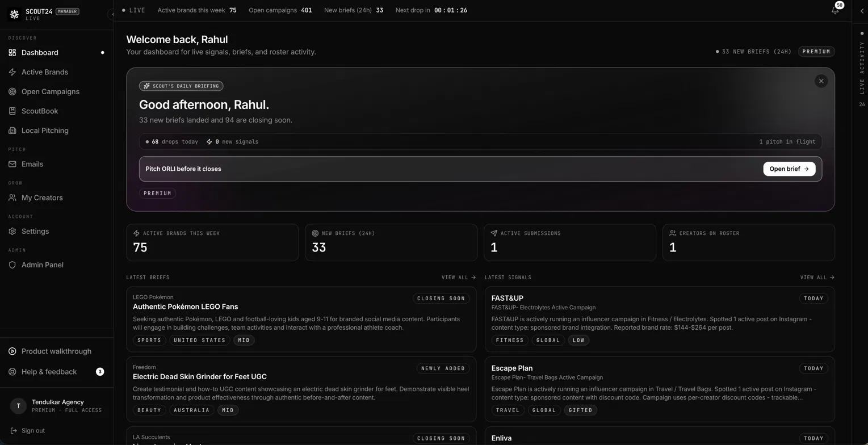The width and height of the screenshot is (868, 445).
Task: Open the Authentic Pokémon LEGO Fans brief
Action: point(301,320)
